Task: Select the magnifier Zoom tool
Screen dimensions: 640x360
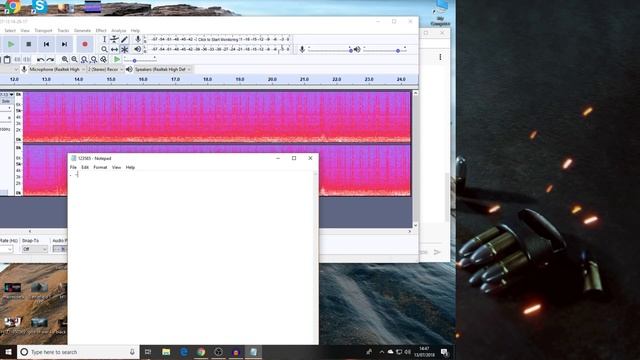Action: (x=104, y=49)
